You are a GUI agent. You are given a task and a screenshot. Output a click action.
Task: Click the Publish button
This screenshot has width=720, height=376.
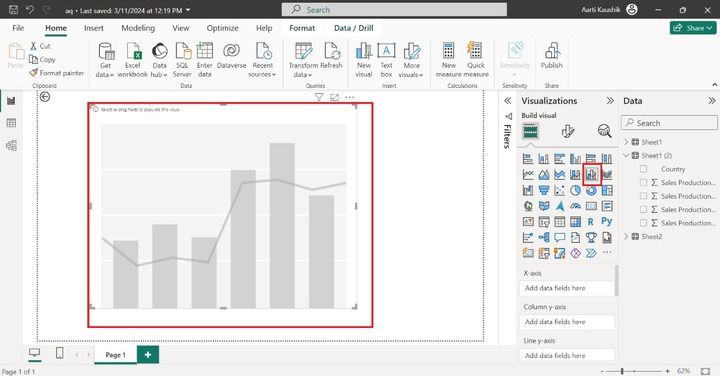(x=551, y=56)
